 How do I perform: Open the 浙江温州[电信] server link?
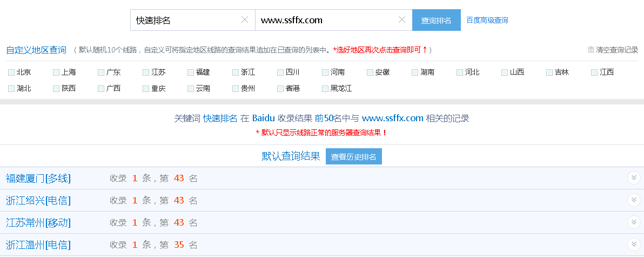click(38, 245)
